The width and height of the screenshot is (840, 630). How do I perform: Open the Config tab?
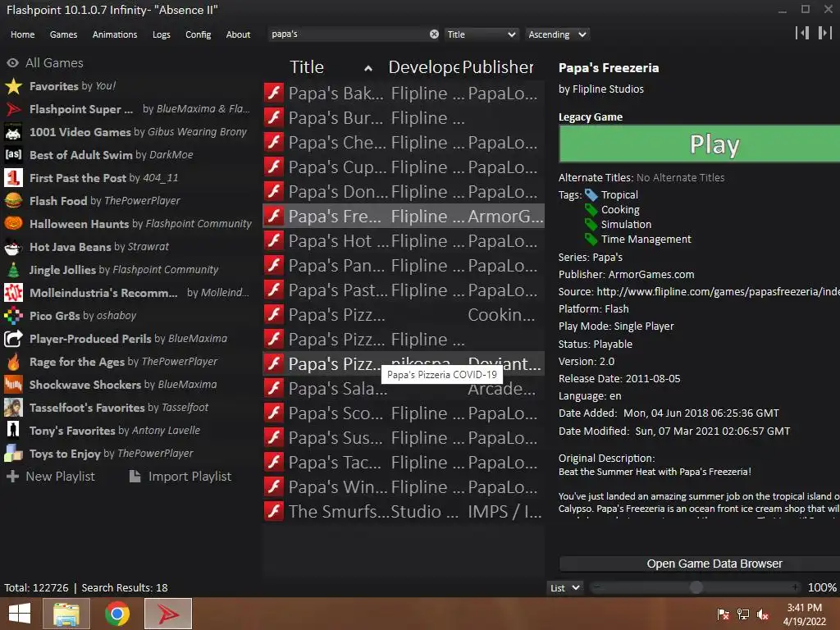(199, 34)
